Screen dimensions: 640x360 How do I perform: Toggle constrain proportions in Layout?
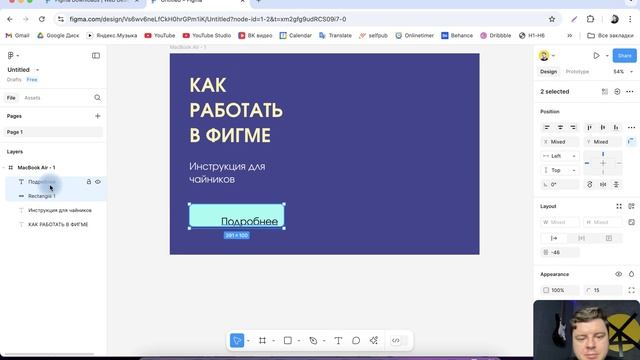[631, 222]
